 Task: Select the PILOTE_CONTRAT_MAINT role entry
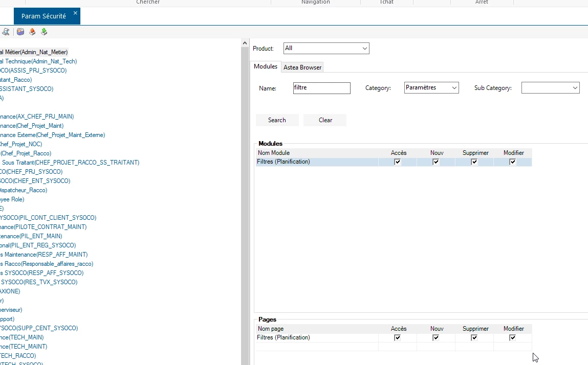(x=43, y=227)
